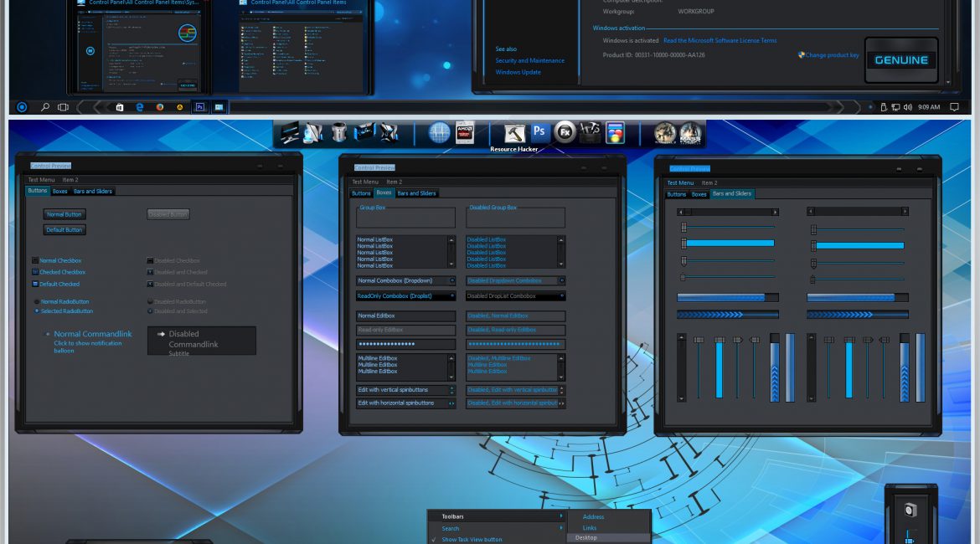Expand Search submenu in context menu

(x=498, y=528)
